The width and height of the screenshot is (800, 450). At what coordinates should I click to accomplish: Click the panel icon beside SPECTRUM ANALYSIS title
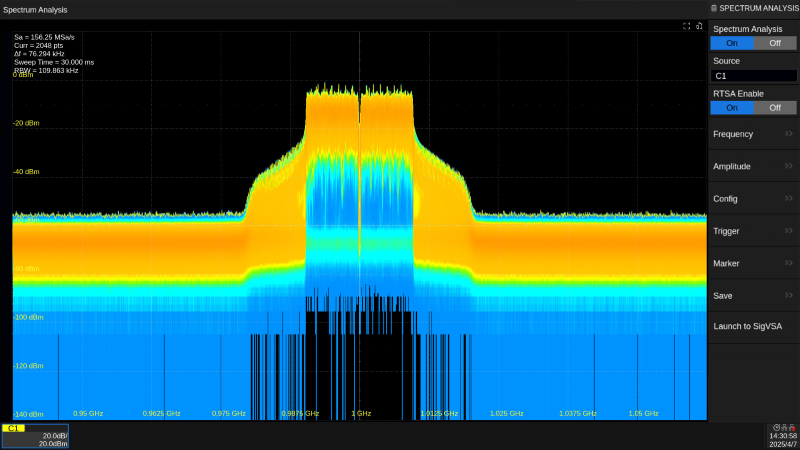(x=713, y=8)
